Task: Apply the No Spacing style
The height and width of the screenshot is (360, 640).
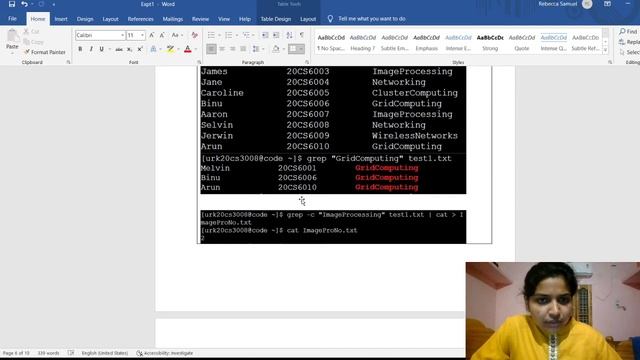Action: coord(331,42)
